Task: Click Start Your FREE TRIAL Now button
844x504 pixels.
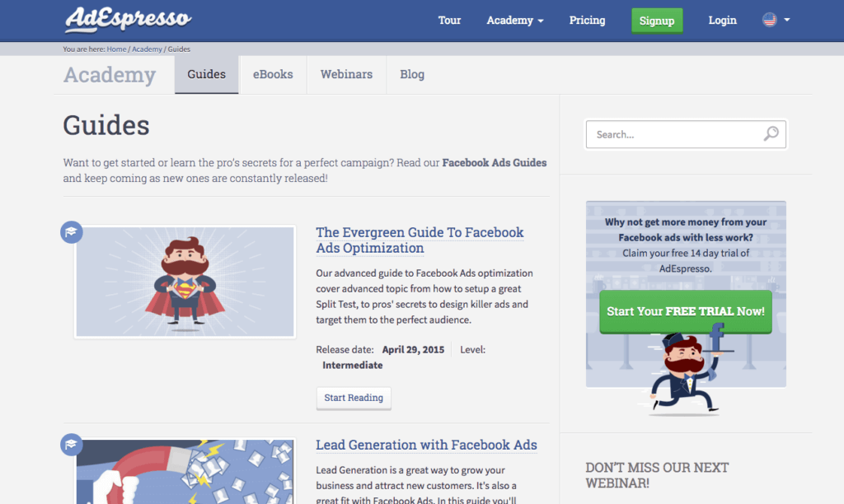Action: click(686, 311)
